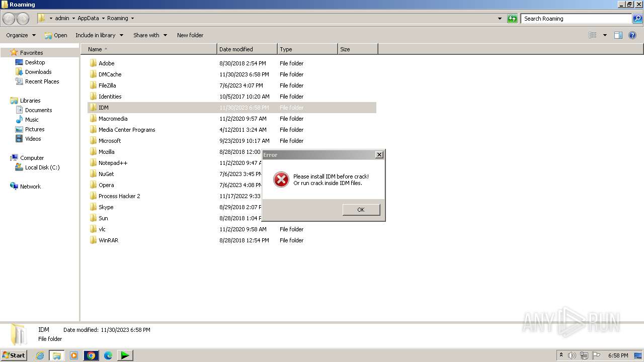Sort by the Name column header
The height and width of the screenshot is (362, 644).
149,49
